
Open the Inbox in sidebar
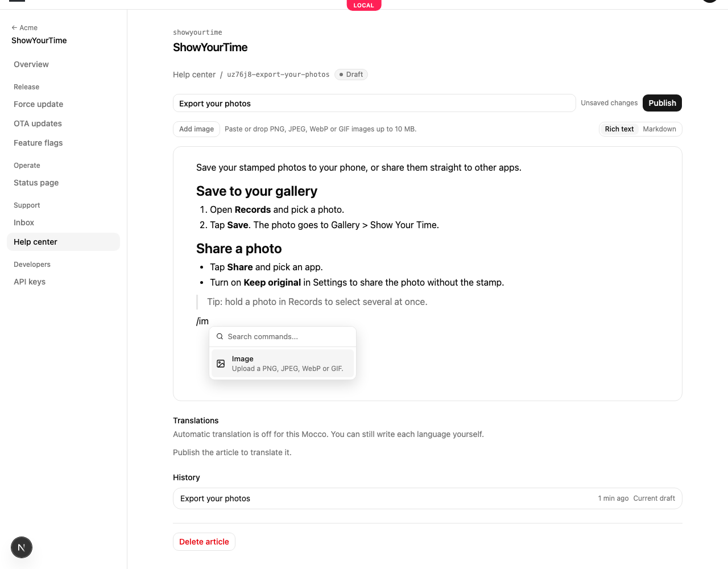pos(24,222)
